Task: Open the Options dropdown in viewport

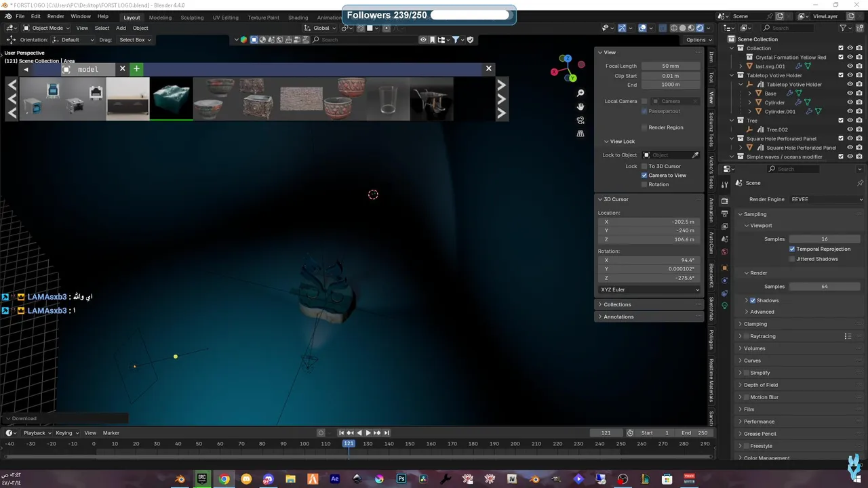Action: coord(697,40)
